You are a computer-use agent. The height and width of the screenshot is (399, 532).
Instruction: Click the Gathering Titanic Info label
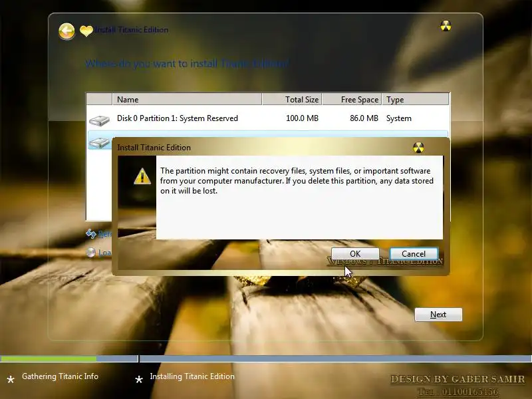[60, 376]
